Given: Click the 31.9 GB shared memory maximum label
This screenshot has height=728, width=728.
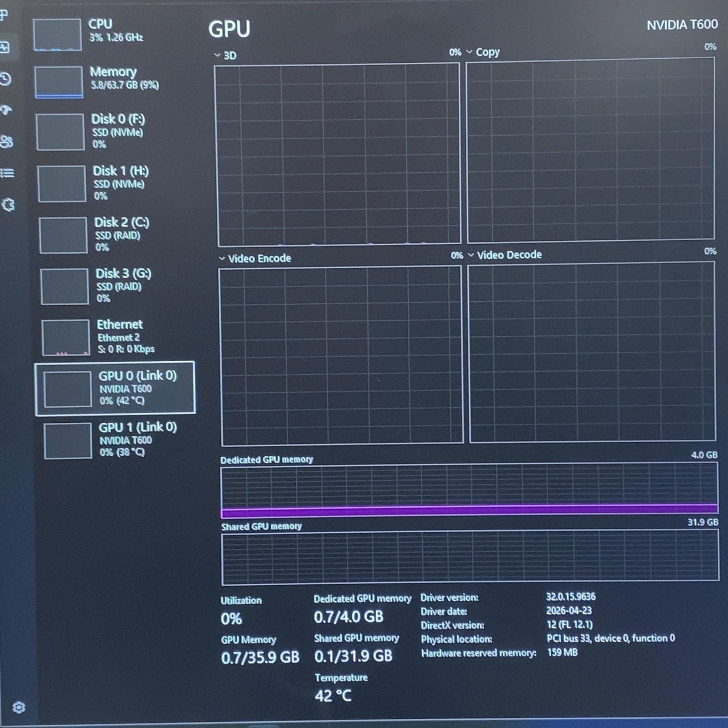Looking at the screenshot, I should (x=703, y=522).
